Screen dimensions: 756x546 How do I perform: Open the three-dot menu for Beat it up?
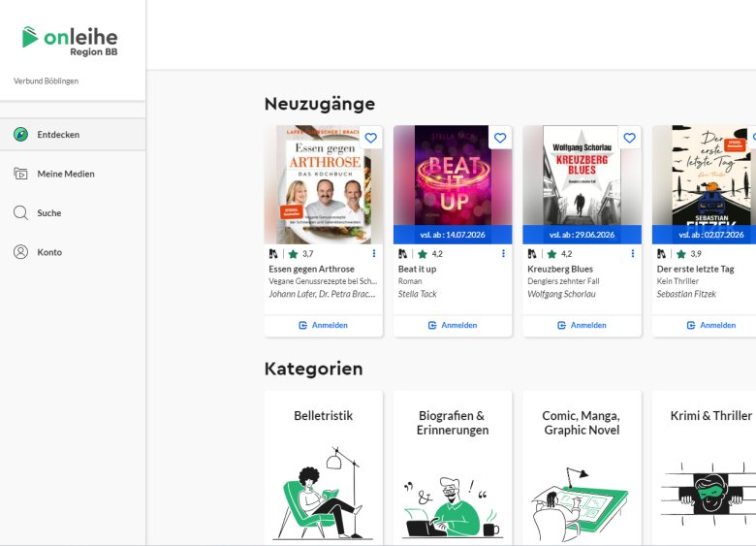[x=503, y=254]
